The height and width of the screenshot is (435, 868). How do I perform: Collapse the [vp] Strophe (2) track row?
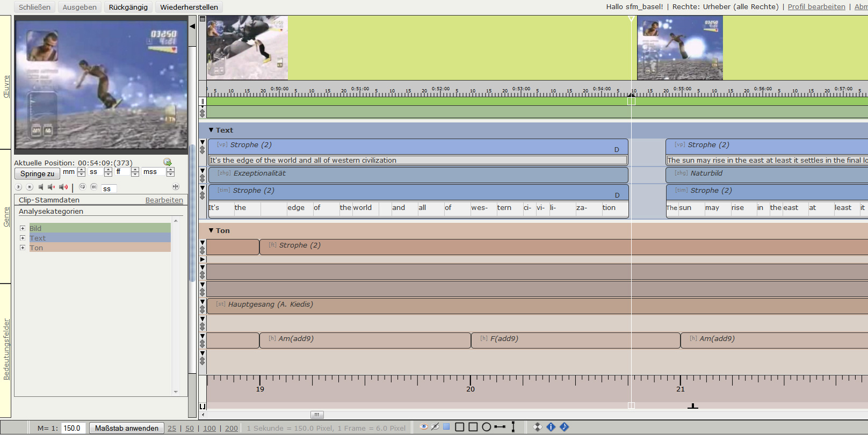(x=202, y=142)
